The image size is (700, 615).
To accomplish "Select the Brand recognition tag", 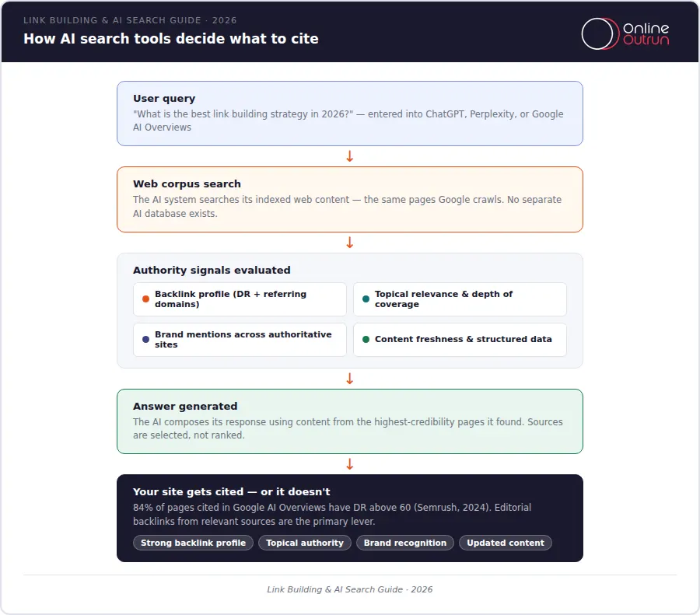I will [405, 543].
